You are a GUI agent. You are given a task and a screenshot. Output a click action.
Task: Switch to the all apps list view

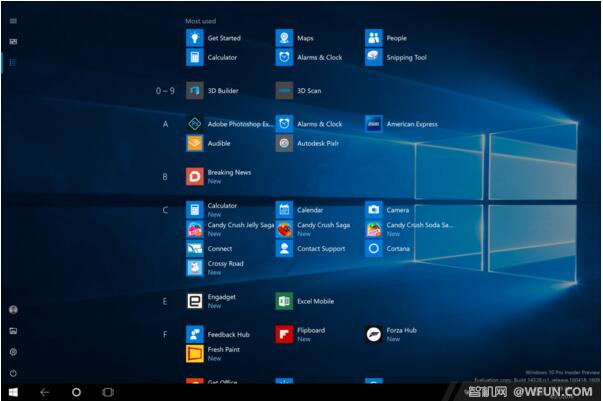click(x=13, y=62)
